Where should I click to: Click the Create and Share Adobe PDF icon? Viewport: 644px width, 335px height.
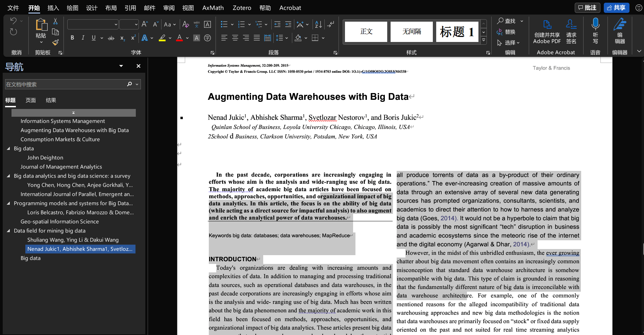pos(547,25)
